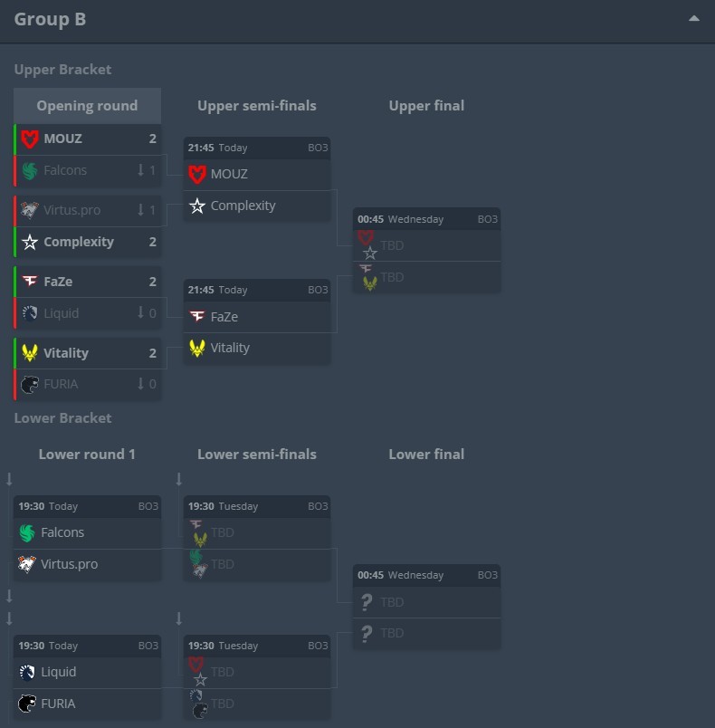Screen dimensions: 715x728
Task: Click the FaZe logo in Upper semi-finals
Action: pos(196,317)
